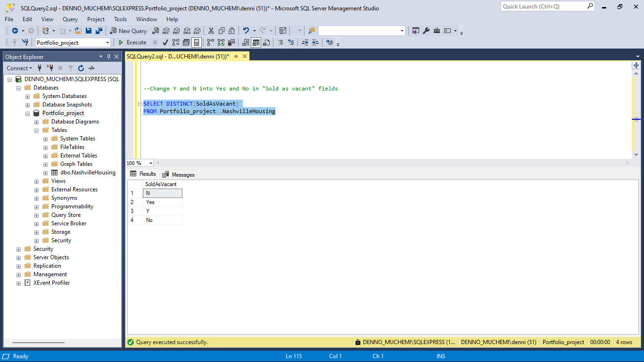The width and height of the screenshot is (644, 362).
Task: Open the Toolbox briefcase icon
Action: (x=437, y=31)
